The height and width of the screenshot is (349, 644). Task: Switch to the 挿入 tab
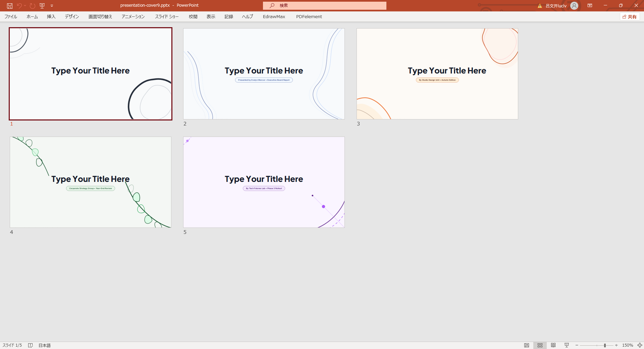(x=51, y=16)
